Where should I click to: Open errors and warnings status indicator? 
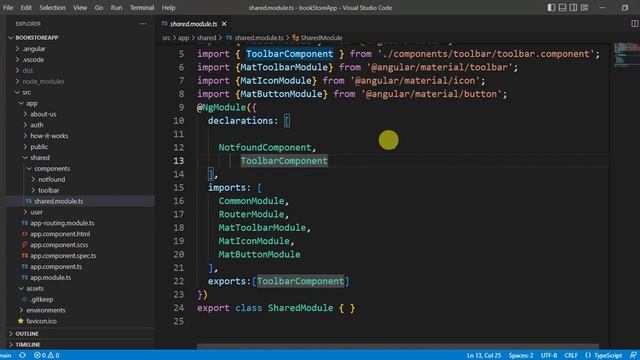click(x=46, y=355)
